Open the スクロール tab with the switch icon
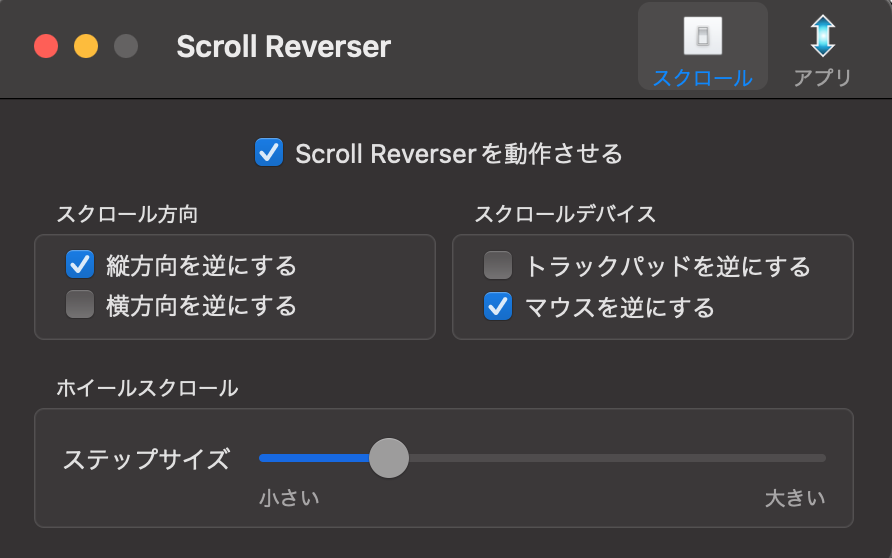 click(703, 47)
